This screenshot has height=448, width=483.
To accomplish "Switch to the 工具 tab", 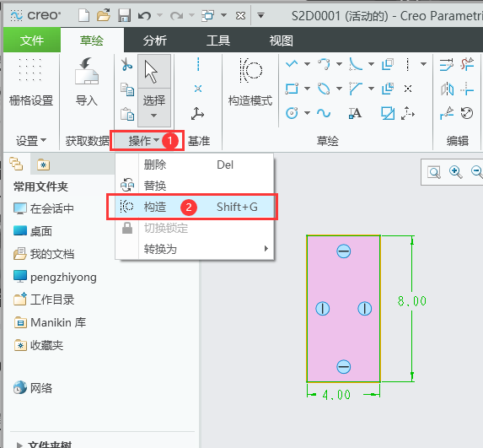I will click(218, 40).
